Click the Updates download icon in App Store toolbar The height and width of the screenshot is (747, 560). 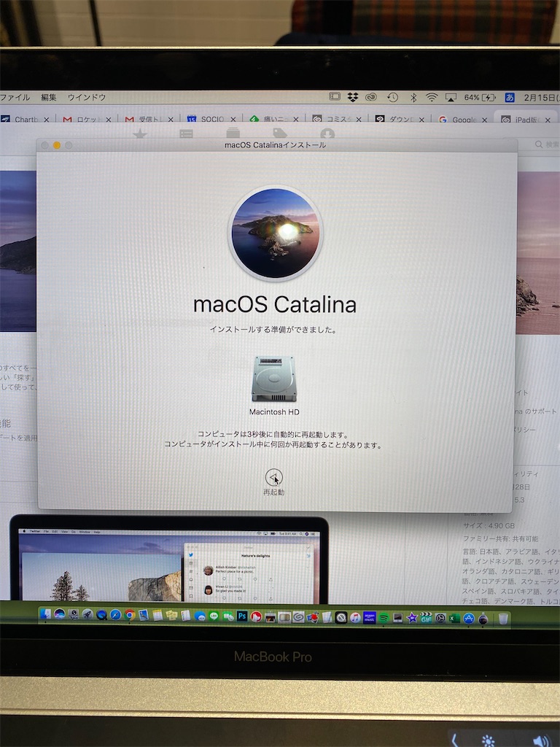click(x=327, y=134)
